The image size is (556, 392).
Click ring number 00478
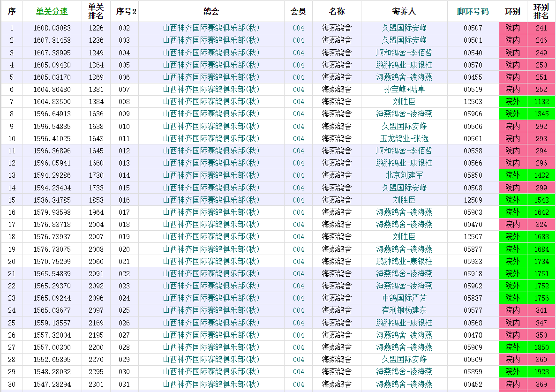coord(473,335)
